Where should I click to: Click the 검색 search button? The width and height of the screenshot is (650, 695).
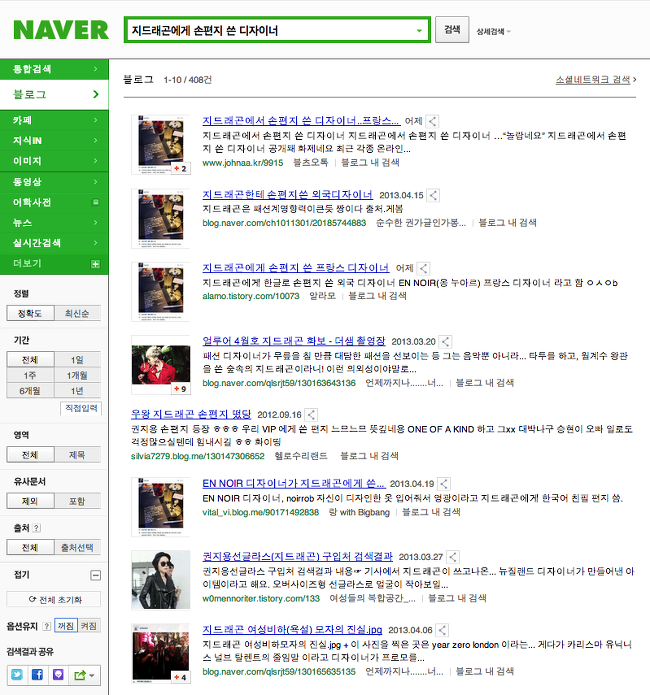(452, 30)
